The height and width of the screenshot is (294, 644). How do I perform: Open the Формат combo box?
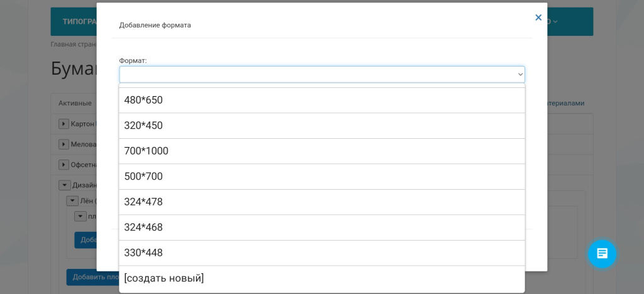(x=321, y=74)
